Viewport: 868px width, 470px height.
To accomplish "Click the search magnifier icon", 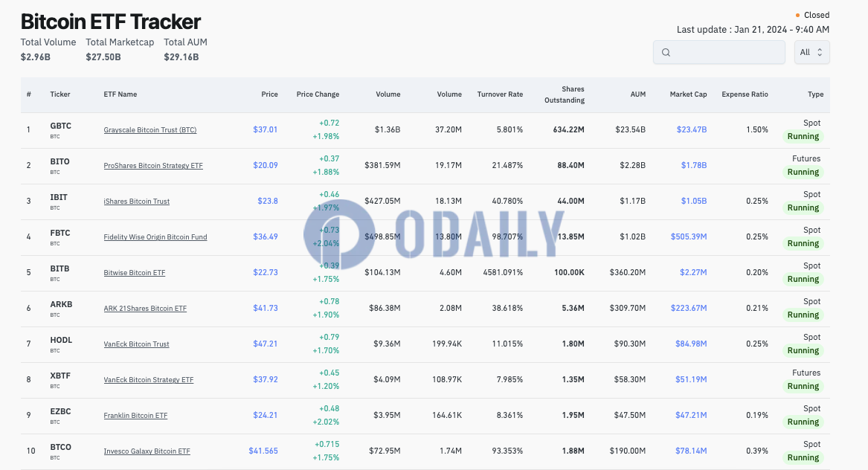I will pos(666,52).
